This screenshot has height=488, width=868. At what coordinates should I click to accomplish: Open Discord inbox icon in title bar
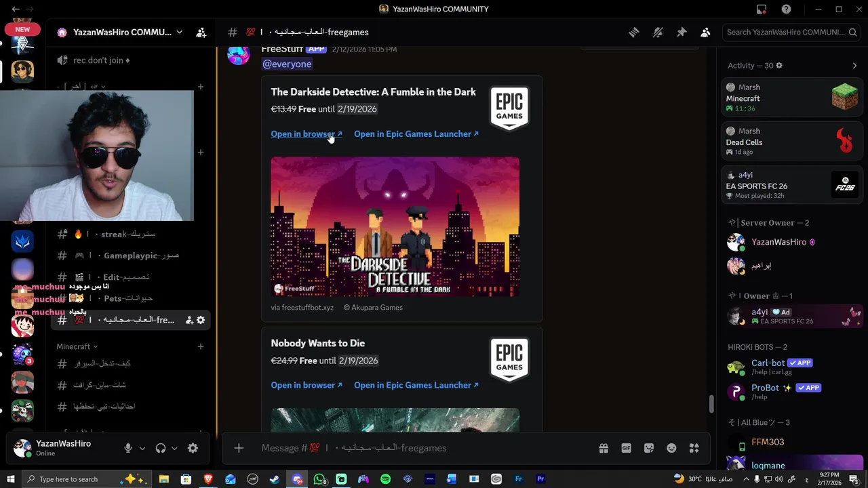762,9
